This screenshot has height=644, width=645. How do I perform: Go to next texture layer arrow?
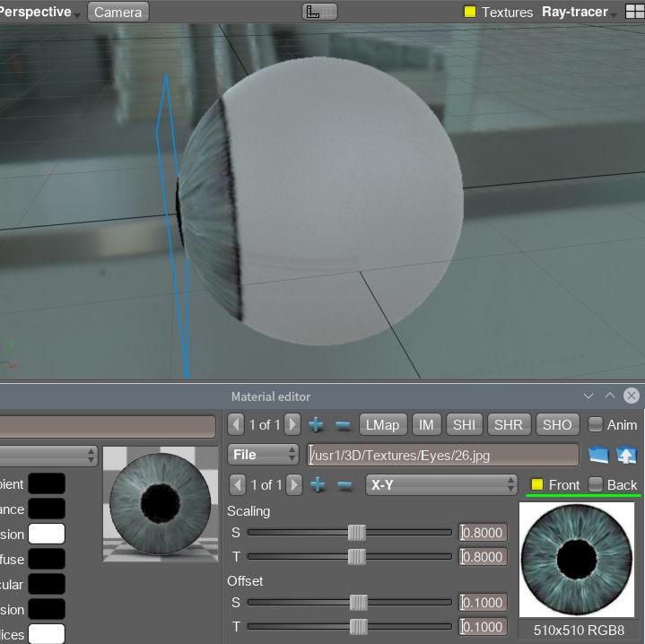pyautogui.click(x=292, y=424)
